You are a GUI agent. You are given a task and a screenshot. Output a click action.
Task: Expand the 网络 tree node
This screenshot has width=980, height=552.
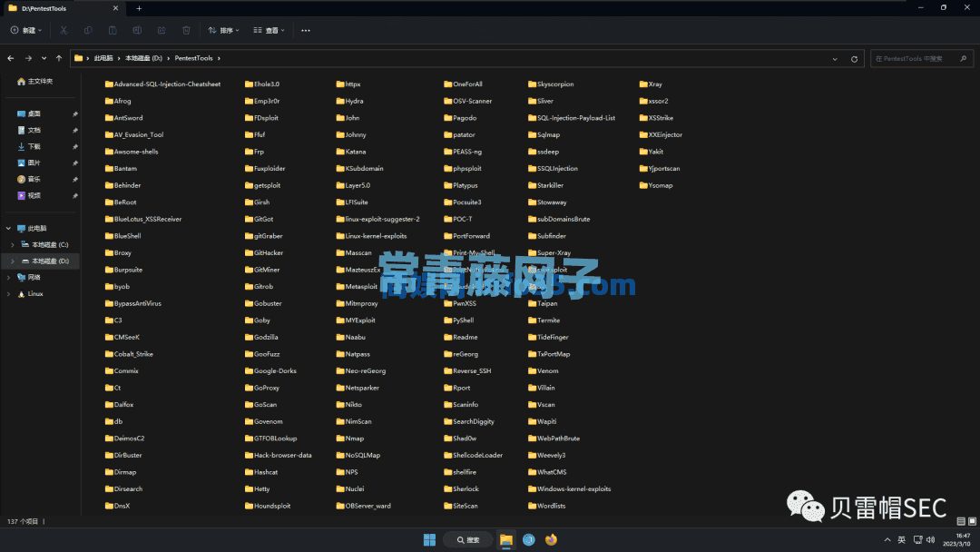click(x=8, y=277)
